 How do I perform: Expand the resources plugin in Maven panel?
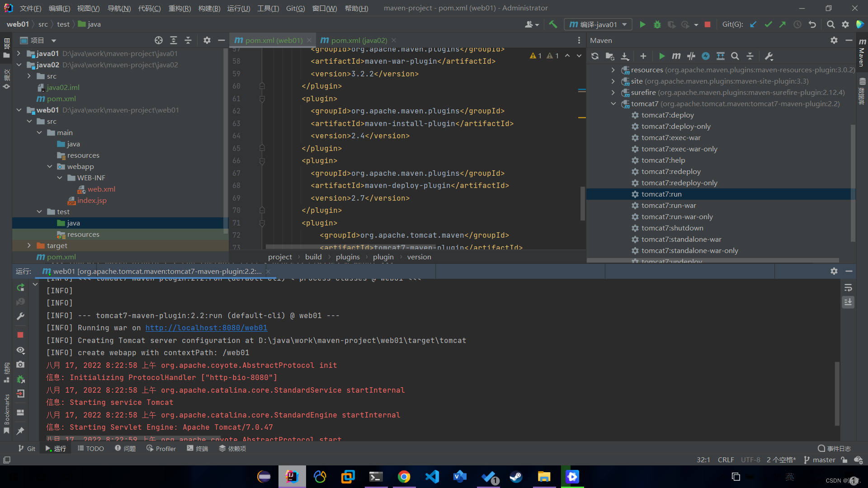tap(613, 70)
